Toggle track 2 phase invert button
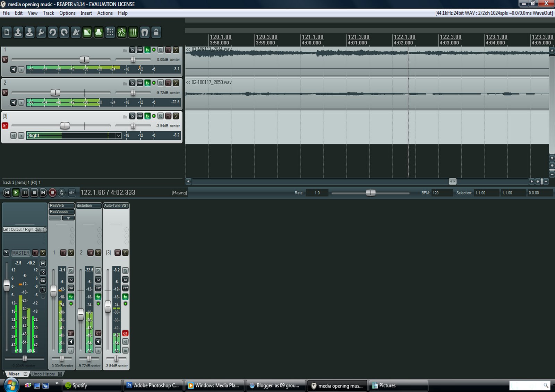The width and height of the screenshot is (555, 392). point(161,83)
